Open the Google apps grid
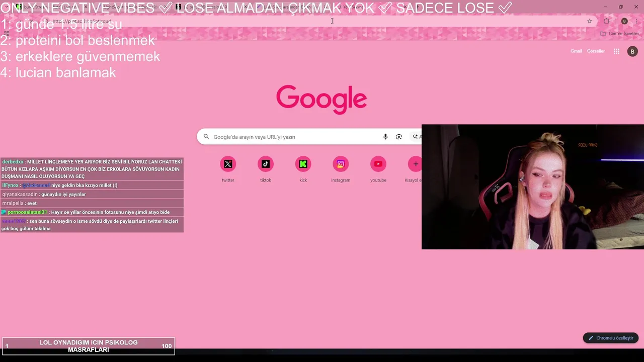The height and width of the screenshot is (362, 644). point(616,51)
